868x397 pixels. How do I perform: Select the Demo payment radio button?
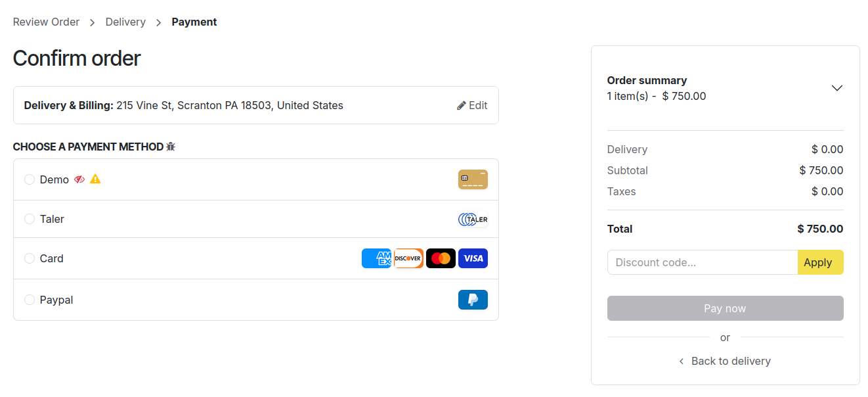coord(30,179)
